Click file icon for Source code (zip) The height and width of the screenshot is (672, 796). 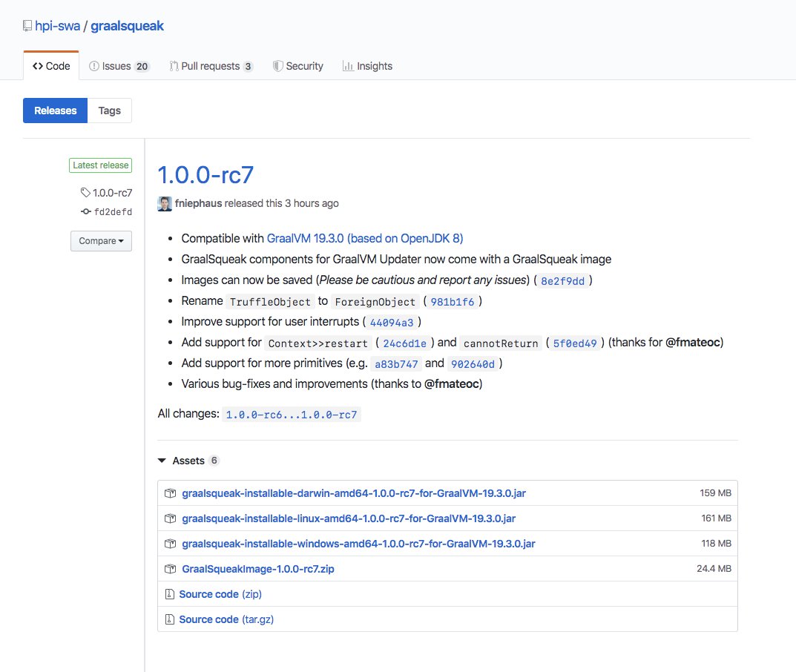(x=170, y=594)
